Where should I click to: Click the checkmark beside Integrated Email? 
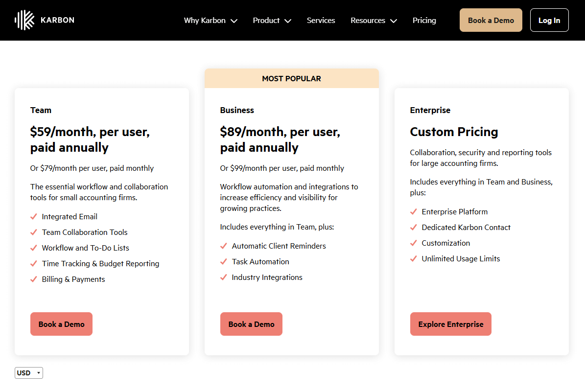click(34, 216)
